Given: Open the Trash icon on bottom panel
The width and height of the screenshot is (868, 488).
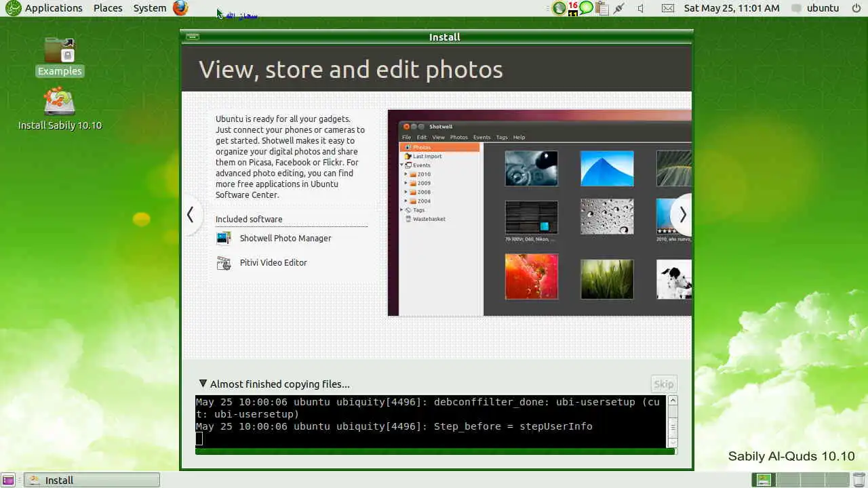Looking at the screenshot, I should click(x=859, y=480).
